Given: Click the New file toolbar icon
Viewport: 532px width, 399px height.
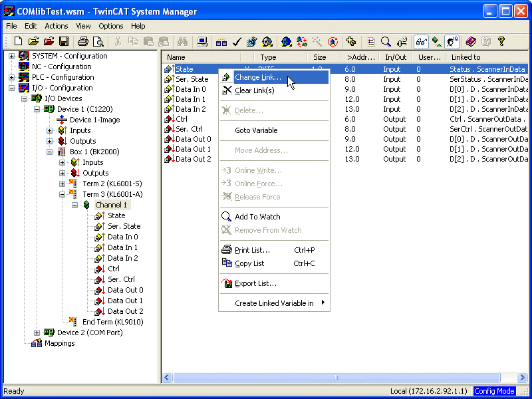Looking at the screenshot, I should (x=19, y=42).
